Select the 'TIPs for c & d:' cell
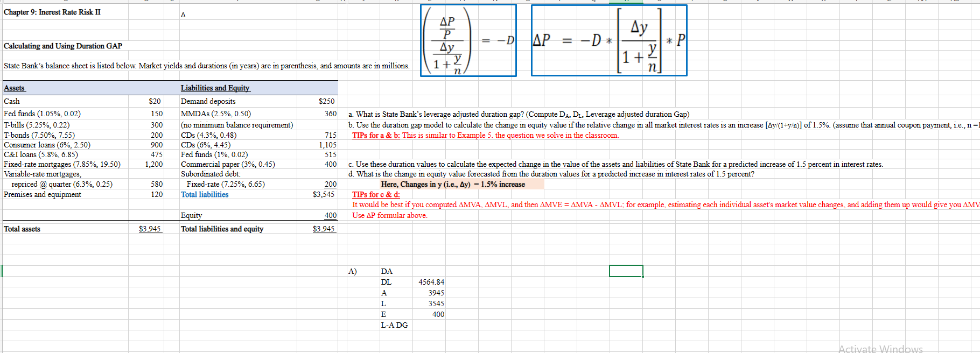The height and width of the screenshot is (353, 980). (x=376, y=194)
